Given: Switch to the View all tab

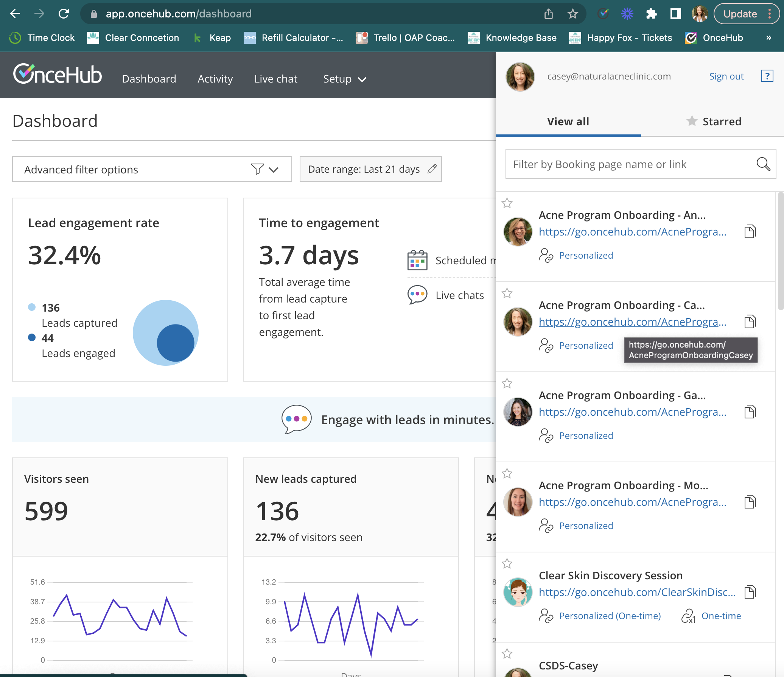Looking at the screenshot, I should (568, 122).
